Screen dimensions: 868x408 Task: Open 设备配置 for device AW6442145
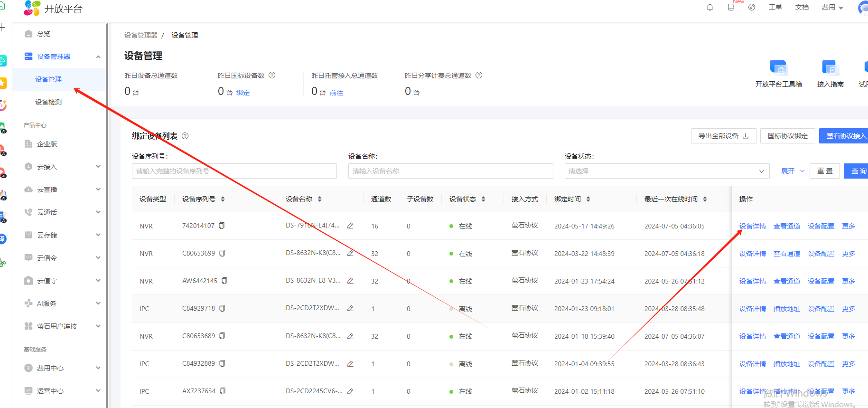click(821, 281)
